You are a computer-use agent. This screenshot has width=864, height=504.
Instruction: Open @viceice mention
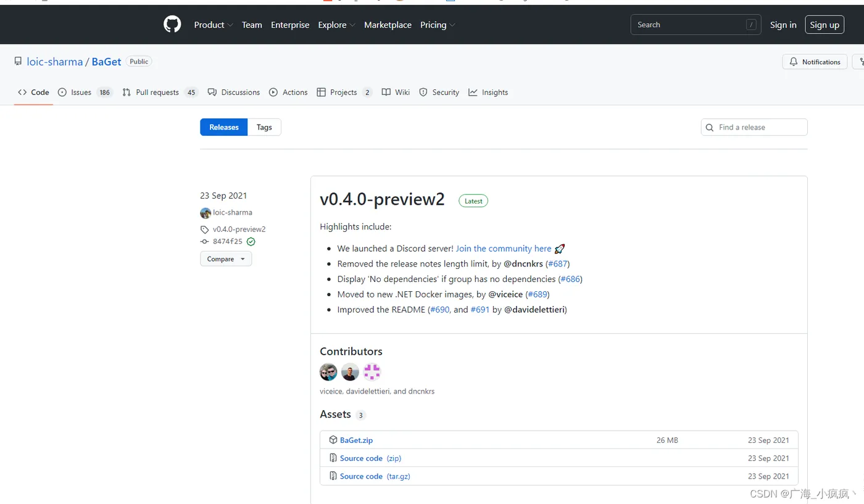coord(505,294)
